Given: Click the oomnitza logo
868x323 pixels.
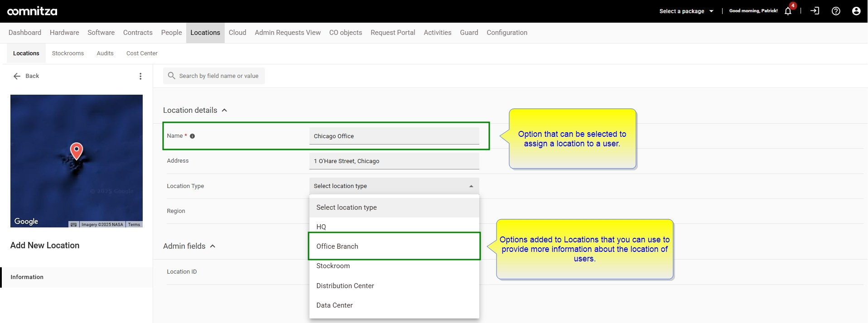Looking at the screenshot, I should coord(32,11).
